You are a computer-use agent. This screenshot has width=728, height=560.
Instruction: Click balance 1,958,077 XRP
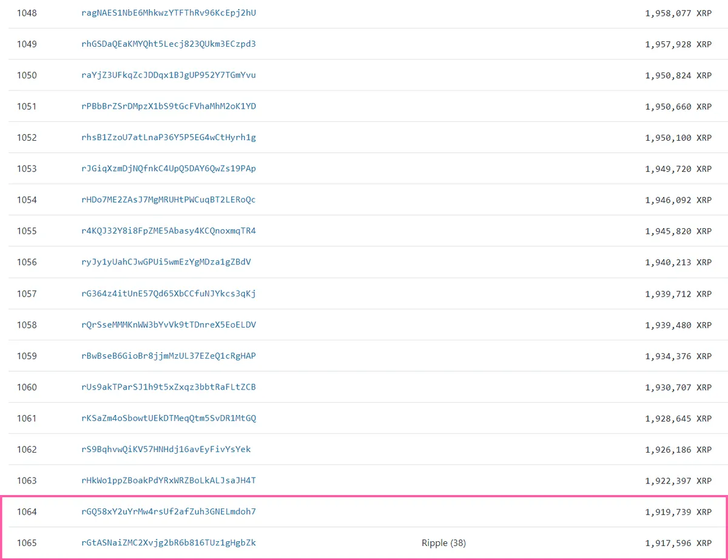[678, 13]
